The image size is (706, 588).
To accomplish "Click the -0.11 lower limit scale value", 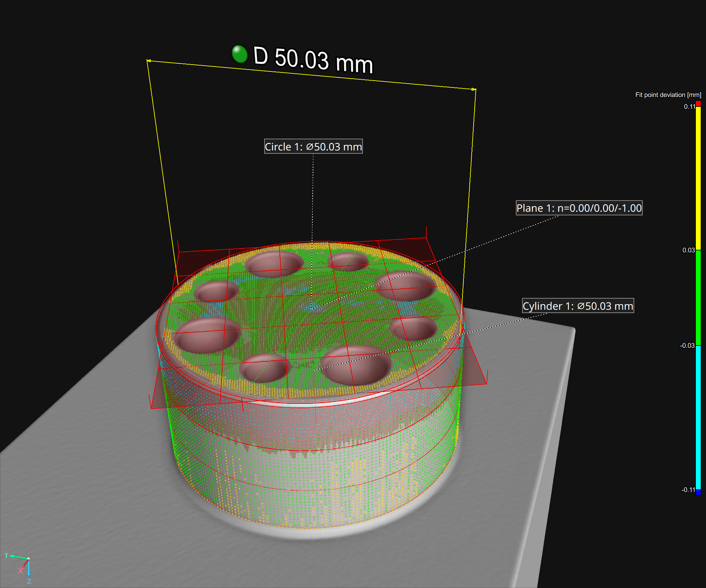I will pos(688,490).
